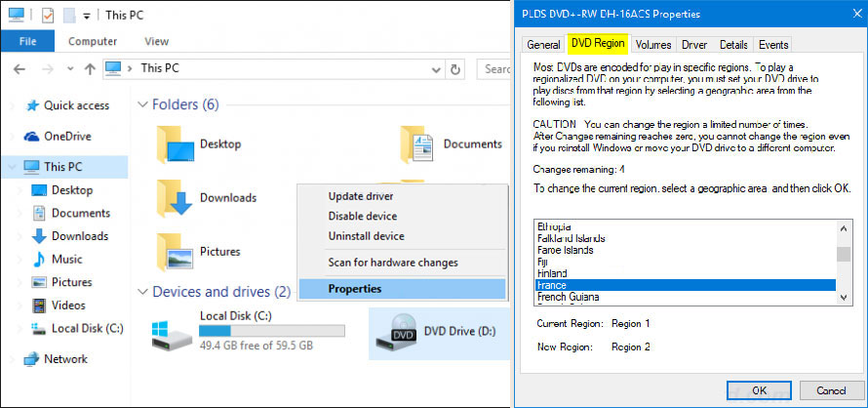Image resolution: width=868 pixels, height=408 pixels.
Task: Open Videos in the navigation pane
Action: pos(68,306)
